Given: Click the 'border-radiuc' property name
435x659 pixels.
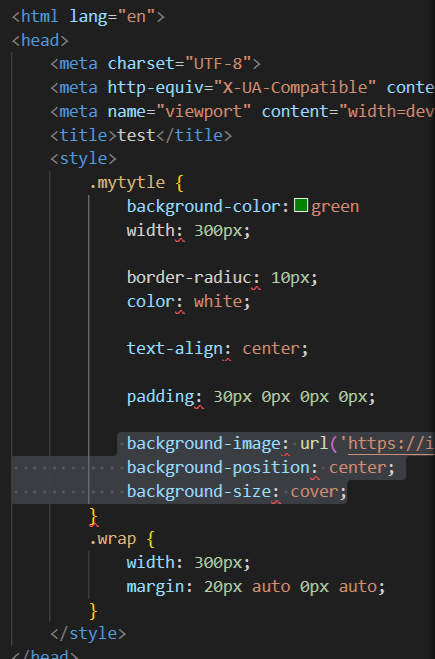Looking at the screenshot, I should (x=189, y=278).
